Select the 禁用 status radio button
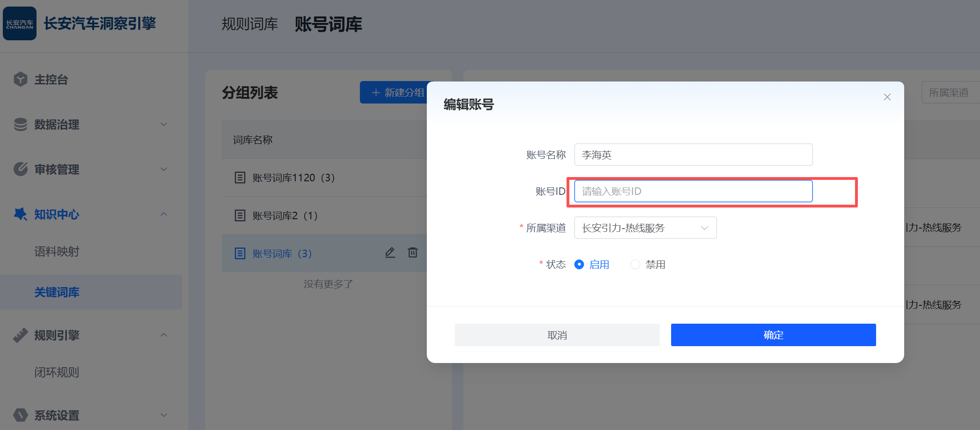 [635, 265]
